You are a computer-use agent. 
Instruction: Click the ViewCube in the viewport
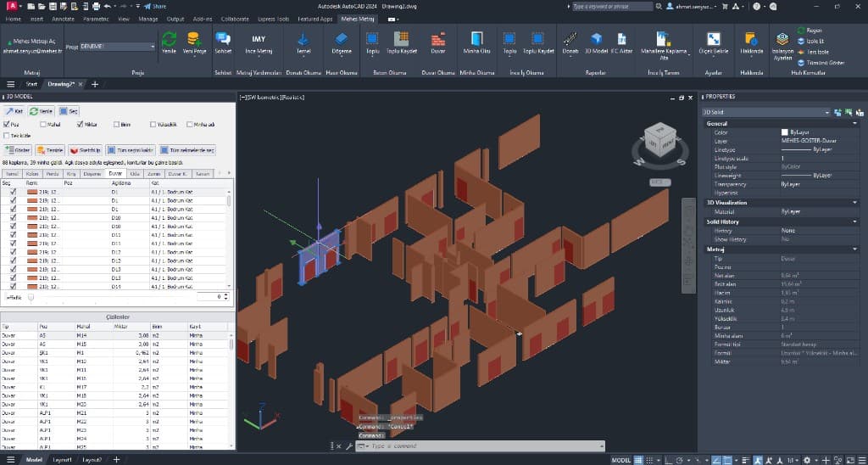(x=660, y=138)
